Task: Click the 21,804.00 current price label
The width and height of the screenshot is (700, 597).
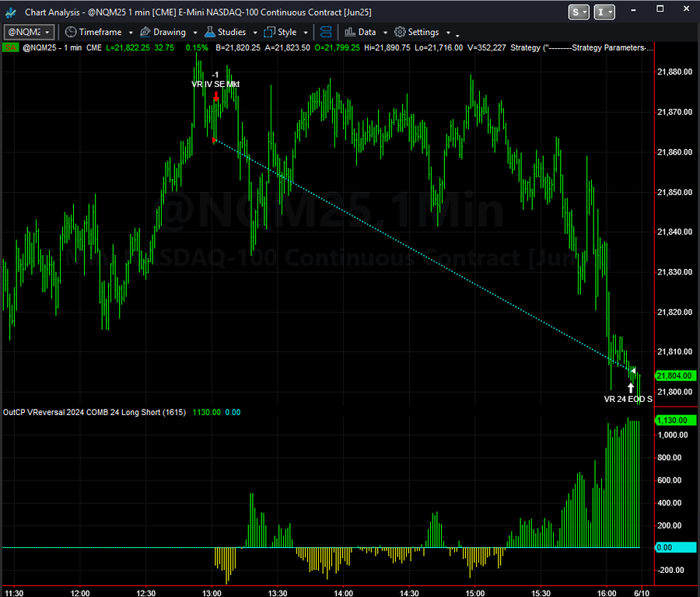Action: click(x=674, y=375)
